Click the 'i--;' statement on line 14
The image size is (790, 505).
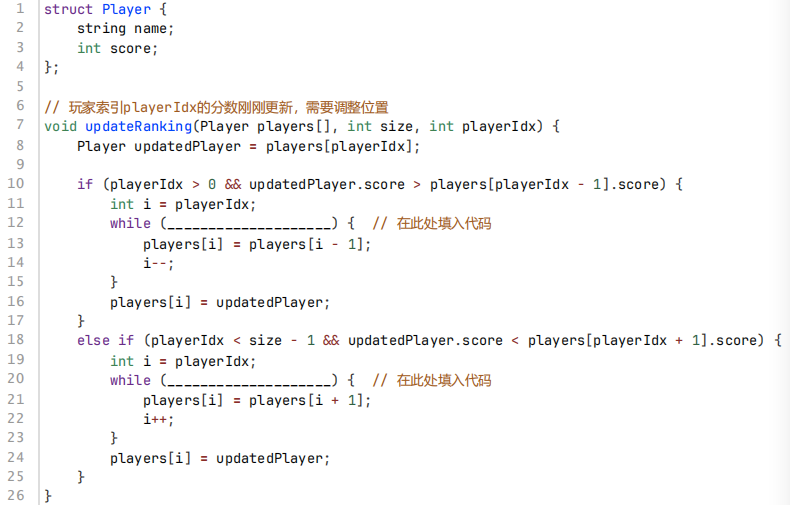point(159,263)
